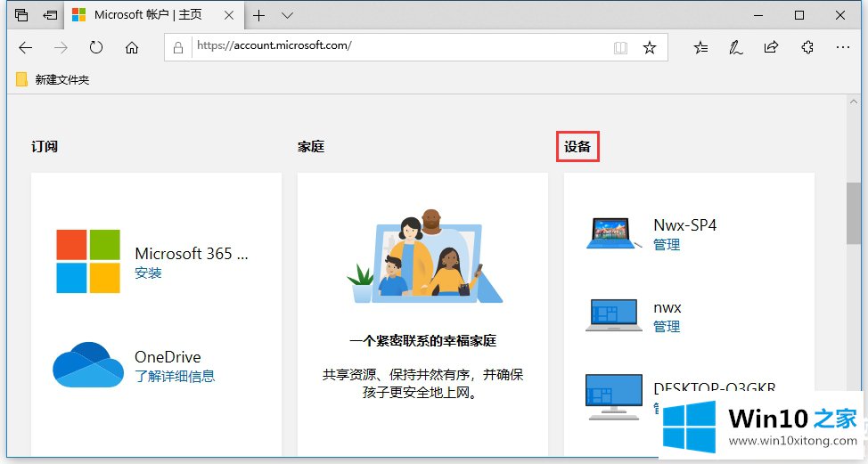Click the scrollbar up arrow
Image resolution: width=868 pixels, height=464 pixels.
pos(853,102)
